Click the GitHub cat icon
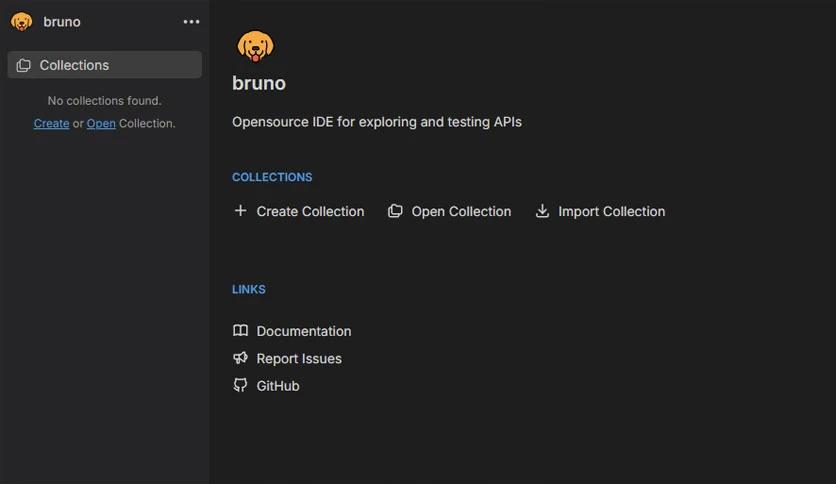The image size is (836, 484). (240, 385)
